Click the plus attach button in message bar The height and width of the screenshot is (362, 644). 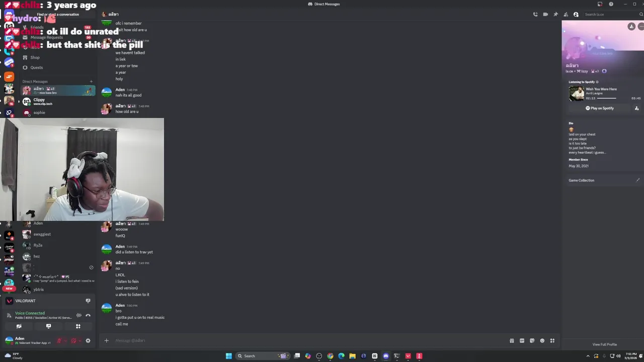(106, 340)
